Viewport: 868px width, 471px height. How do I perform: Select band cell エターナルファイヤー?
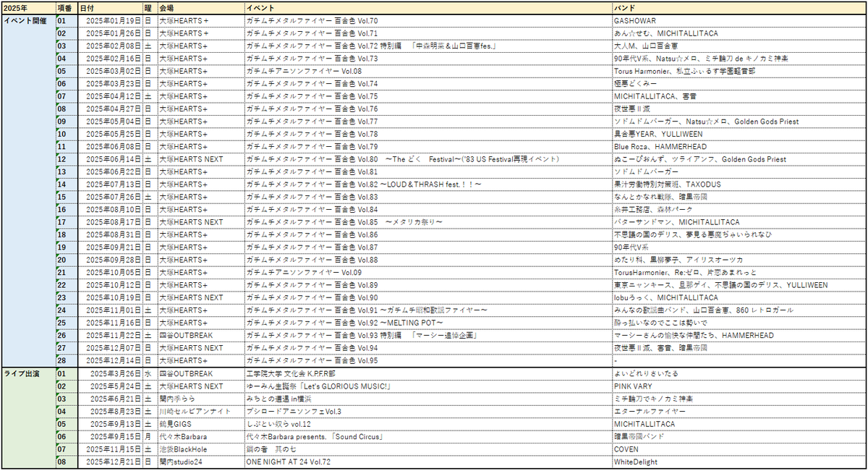[x=739, y=411]
